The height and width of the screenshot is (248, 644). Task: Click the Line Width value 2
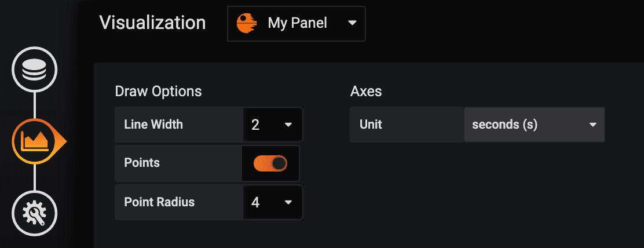pyautogui.click(x=255, y=125)
